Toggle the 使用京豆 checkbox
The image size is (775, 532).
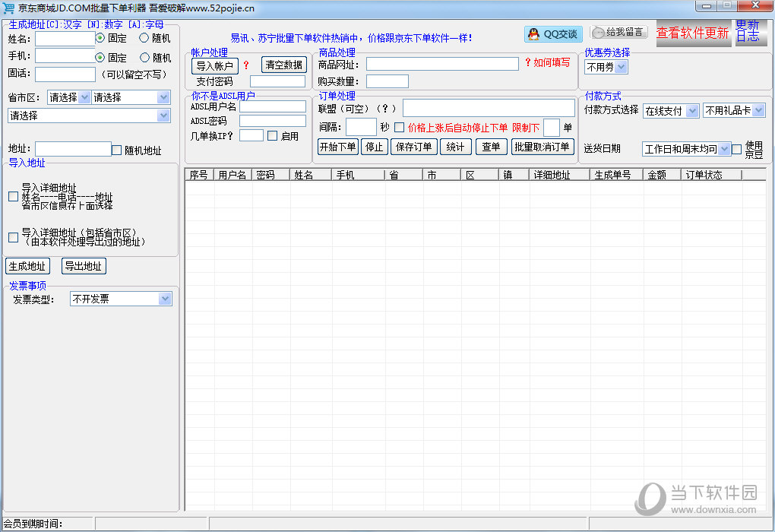(736, 149)
